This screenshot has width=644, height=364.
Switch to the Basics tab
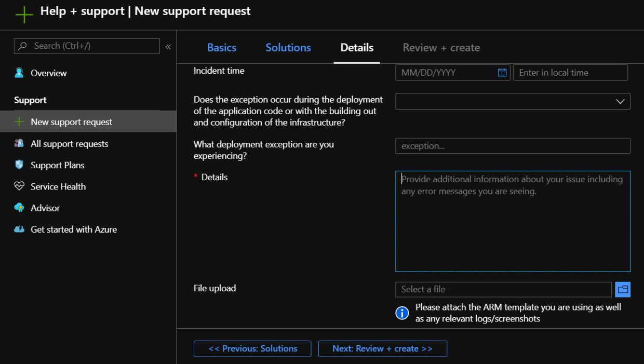coord(222,47)
